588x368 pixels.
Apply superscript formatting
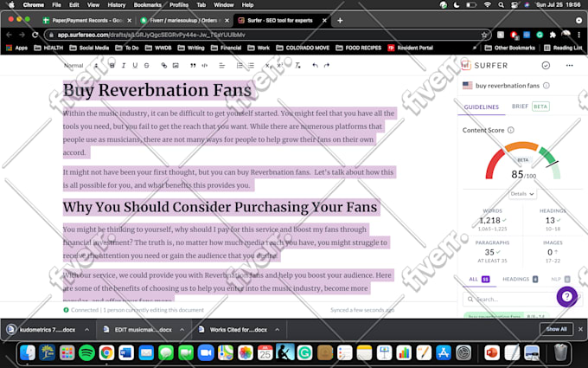[280, 65]
